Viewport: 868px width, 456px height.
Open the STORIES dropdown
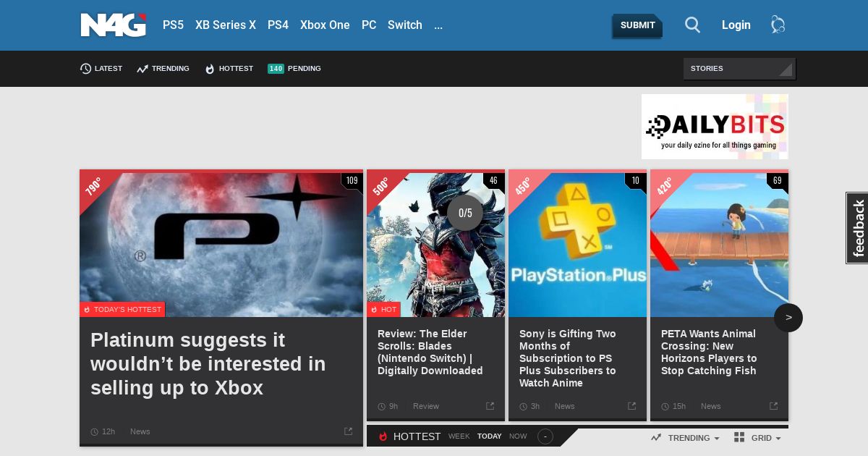click(739, 69)
